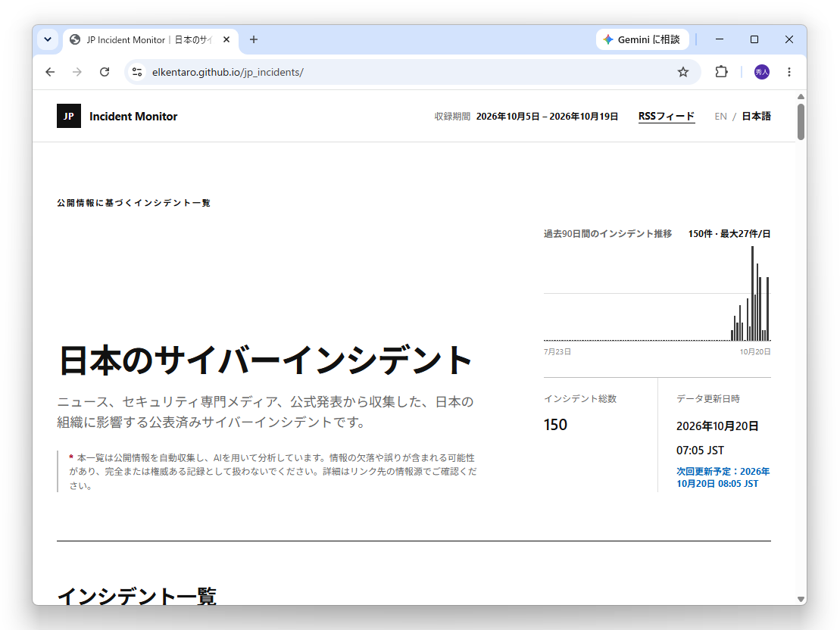Click the 日本のサイバーインシデント heading
The image size is (840, 630).
[265, 360]
